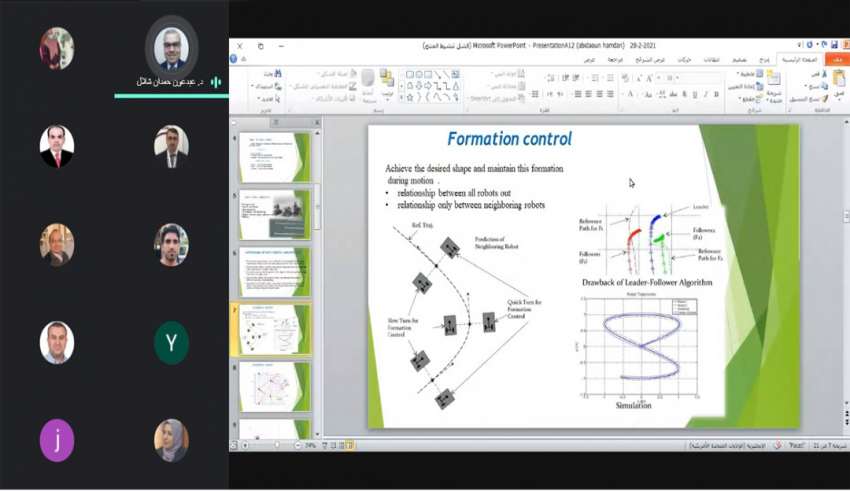Screen dimensions: 850x491
Task: Click the Shape Fill bucket icon
Action: [x=353, y=73]
